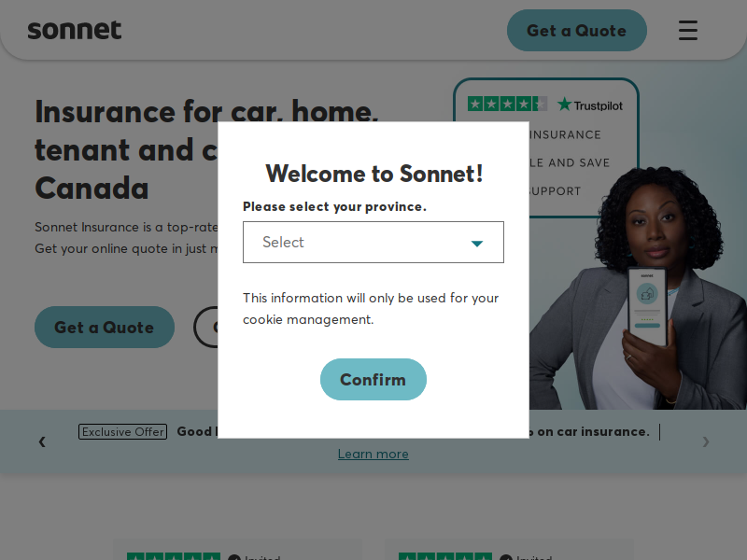Click the right review card's star rating
The image size is (747, 560).
click(445, 556)
